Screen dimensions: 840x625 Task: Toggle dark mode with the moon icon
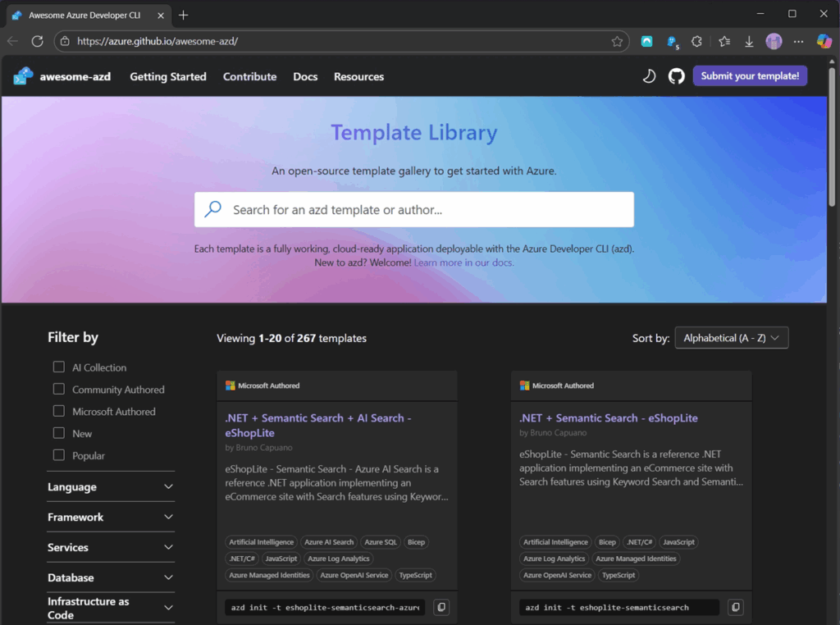pyautogui.click(x=648, y=76)
